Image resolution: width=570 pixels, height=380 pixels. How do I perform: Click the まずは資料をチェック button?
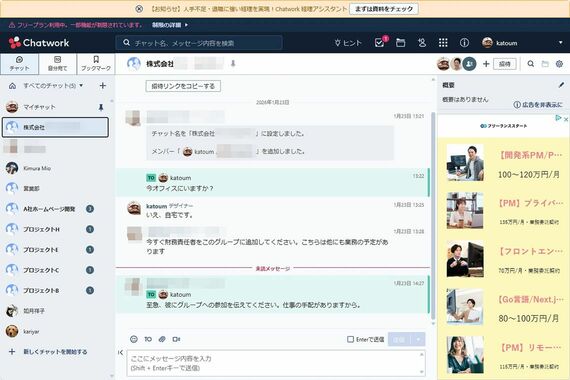384,9
